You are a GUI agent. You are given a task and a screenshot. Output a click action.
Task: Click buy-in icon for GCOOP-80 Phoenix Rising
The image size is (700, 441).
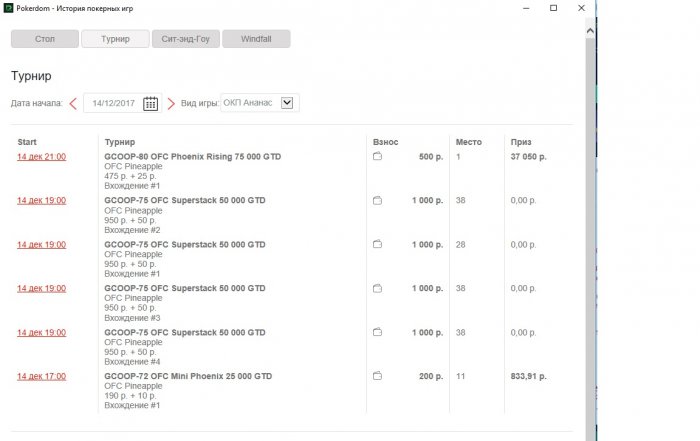pos(377,156)
